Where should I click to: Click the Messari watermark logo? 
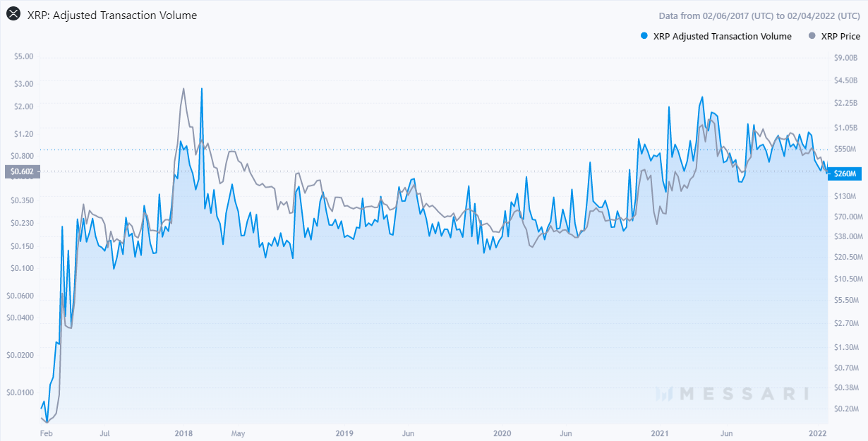coord(731,393)
